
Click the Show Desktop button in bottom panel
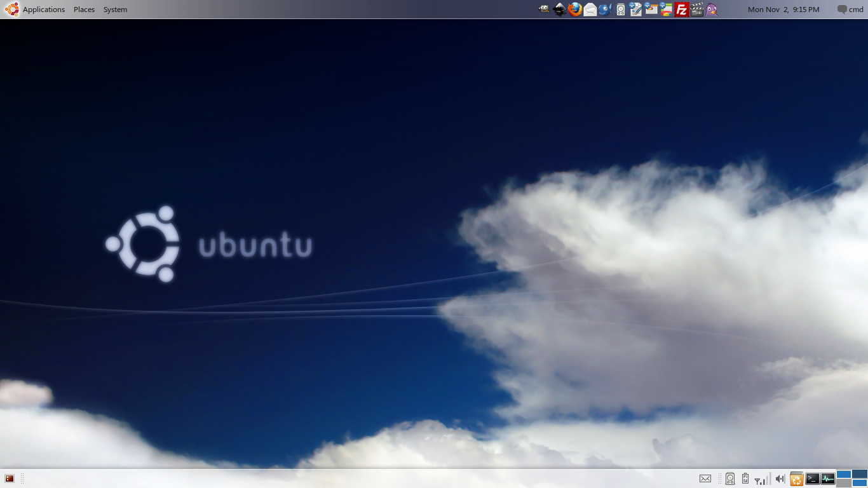click(10, 478)
